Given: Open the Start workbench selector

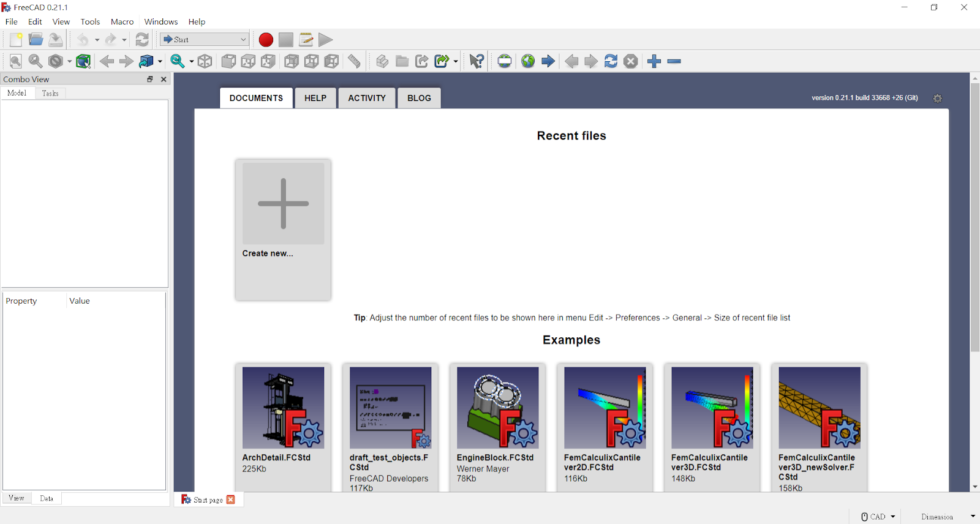Looking at the screenshot, I should (205, 40).
